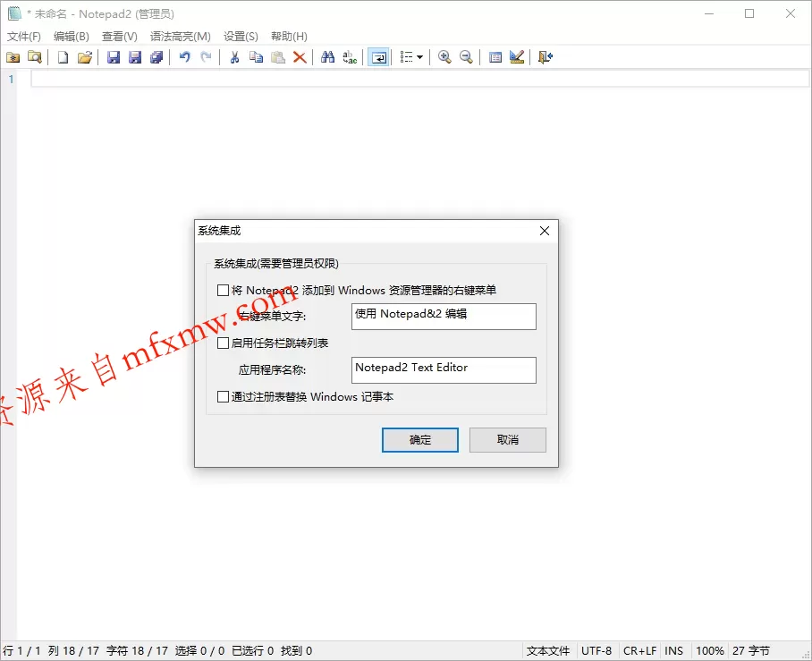Click the binoculars Find icon

pos(328,57)
